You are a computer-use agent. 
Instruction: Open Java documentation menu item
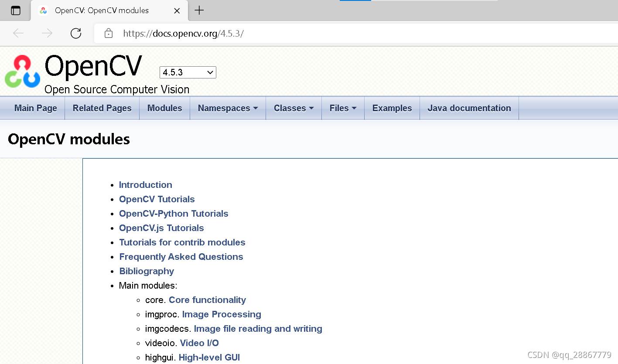coord(469,108)
